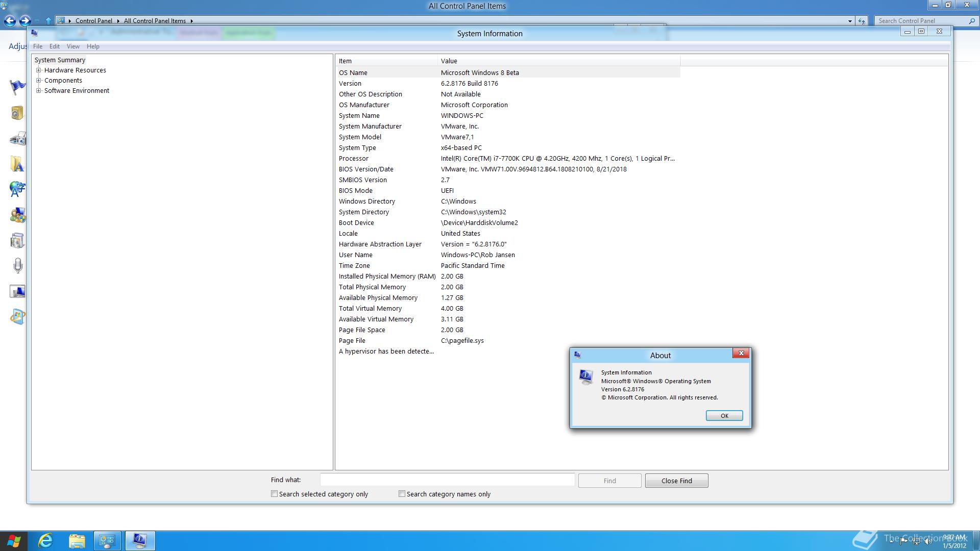Expand Software Environment tree node
Image resolution: width=980 pixels, height=551 pixels.
coord(38,90)
